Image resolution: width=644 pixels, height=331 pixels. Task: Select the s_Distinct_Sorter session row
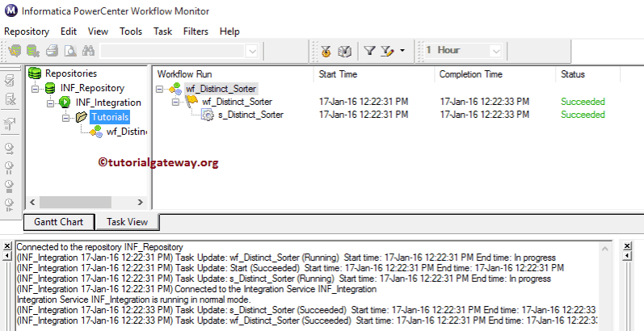[250, 115]
